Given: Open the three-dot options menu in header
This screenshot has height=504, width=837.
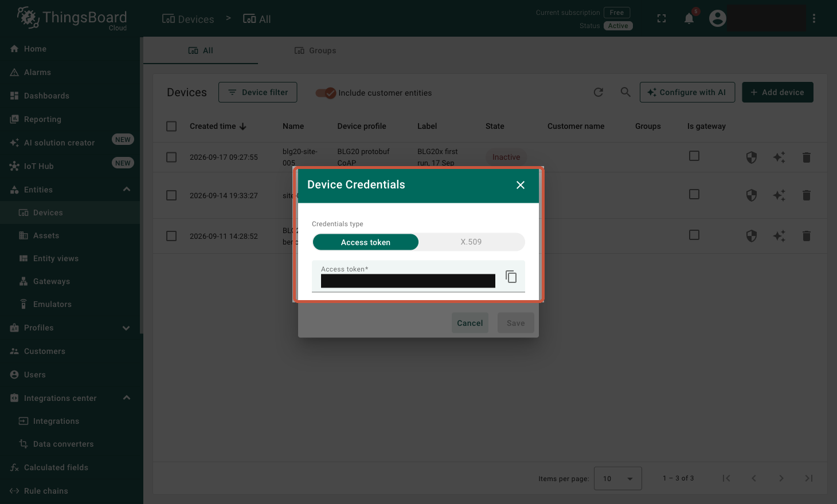Looking at the screenshot, I should tap(814, 18).
